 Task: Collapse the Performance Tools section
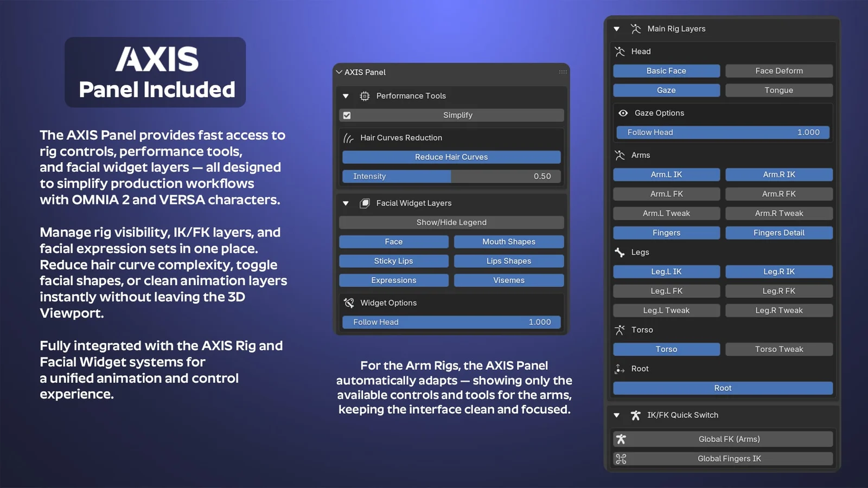(346, 96)
